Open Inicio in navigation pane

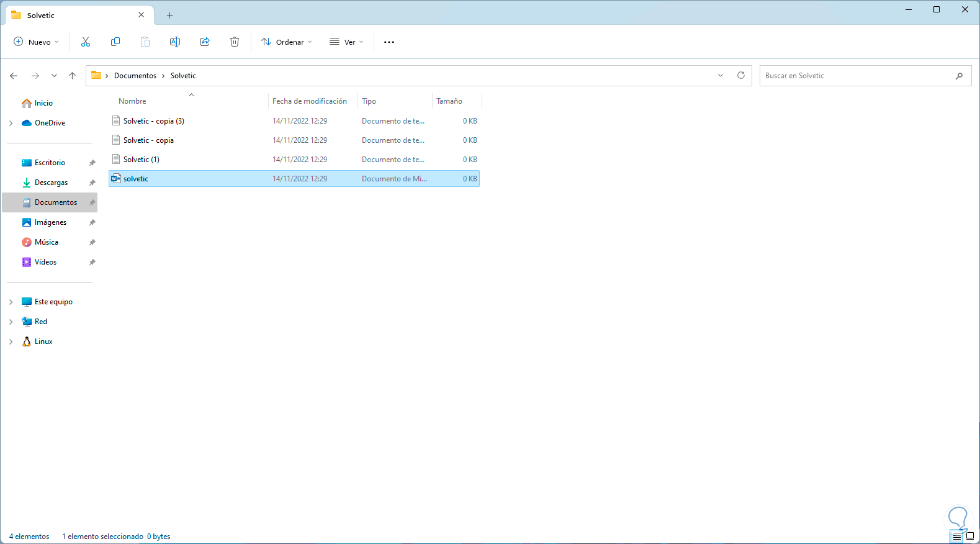click(43, 103)
